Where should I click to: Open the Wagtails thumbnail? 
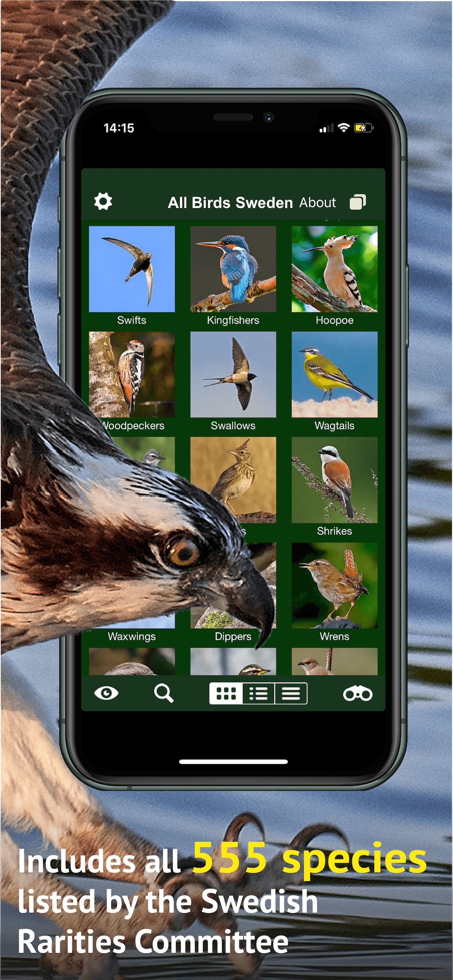click(x=334, y=374)
